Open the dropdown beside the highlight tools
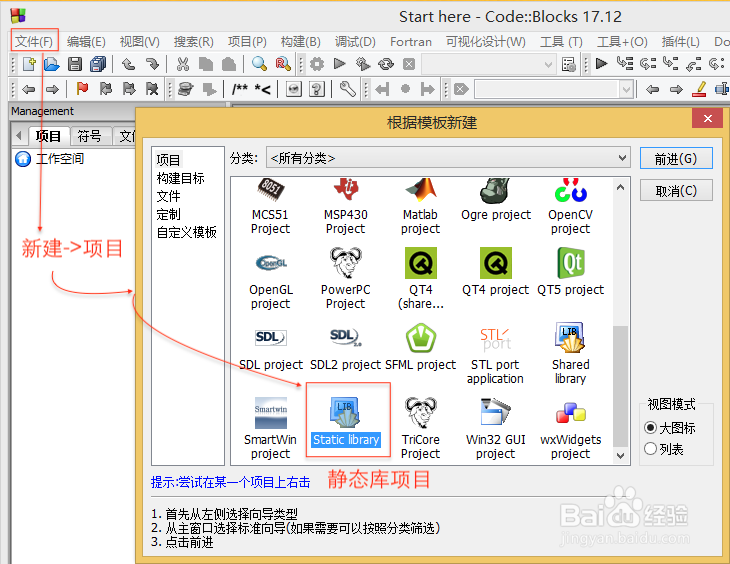Image resolution: width=730 pixels, height=564 pixels. tap(554, 89)
